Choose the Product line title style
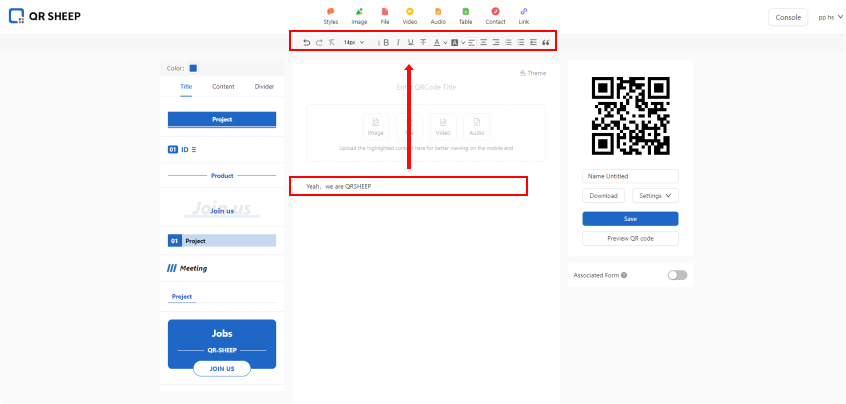Image resolution: width=846 pixels, height=404 pixels. tap(222, 176)
